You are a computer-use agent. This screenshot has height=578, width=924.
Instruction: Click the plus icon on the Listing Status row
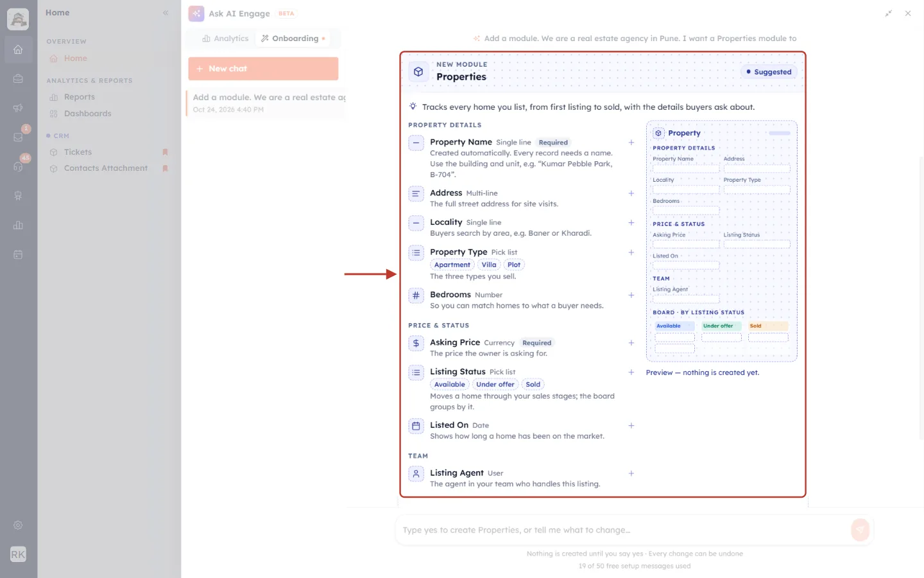pyautogui.click(x=631, y=372)
